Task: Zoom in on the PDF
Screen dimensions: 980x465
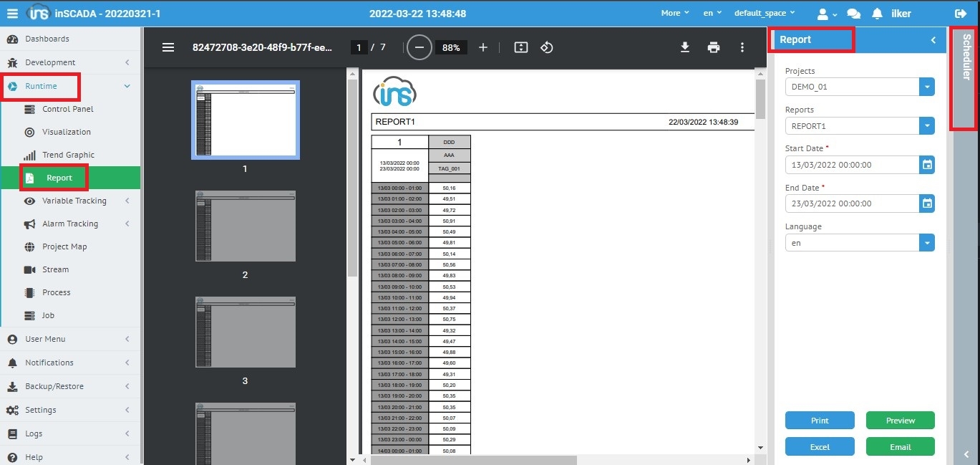Action: 483,47
